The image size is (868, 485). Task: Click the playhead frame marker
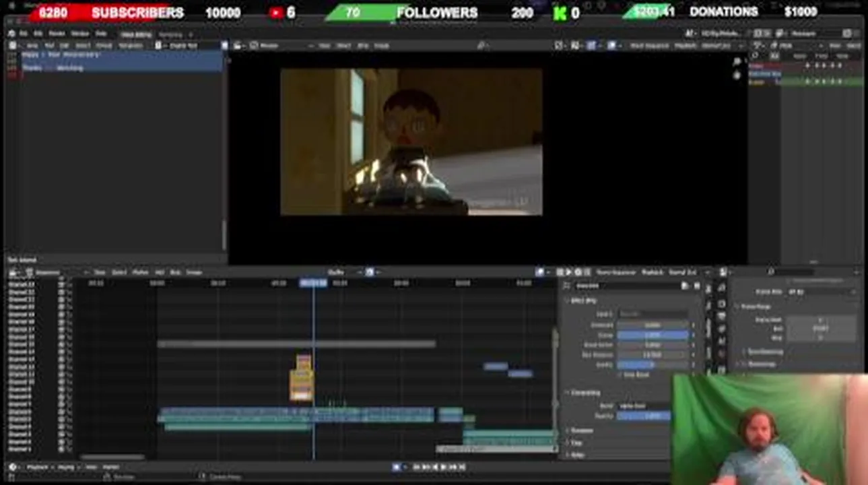[313, 284]
